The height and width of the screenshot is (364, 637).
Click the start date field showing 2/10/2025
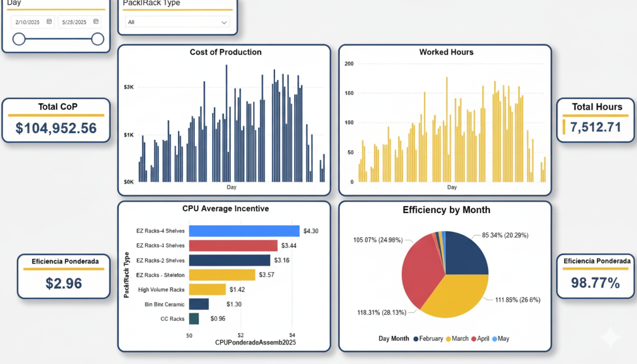click(x=28, y=22)
